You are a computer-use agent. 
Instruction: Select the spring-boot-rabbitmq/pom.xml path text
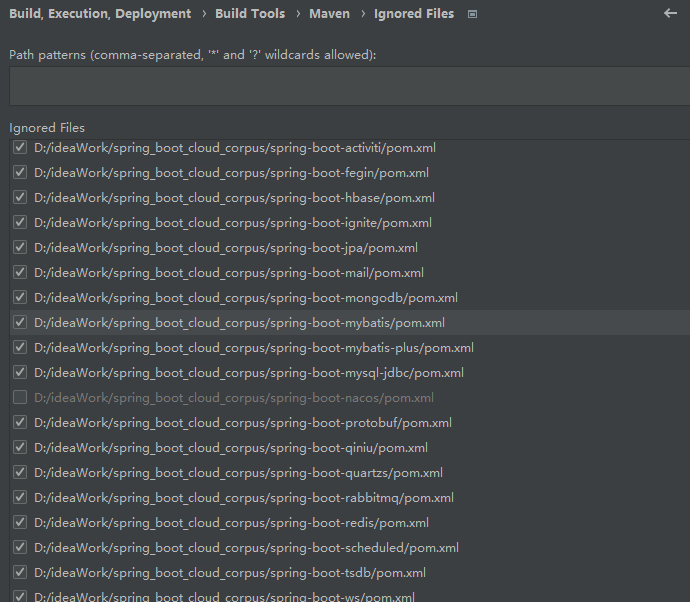[x=244, y=498]
